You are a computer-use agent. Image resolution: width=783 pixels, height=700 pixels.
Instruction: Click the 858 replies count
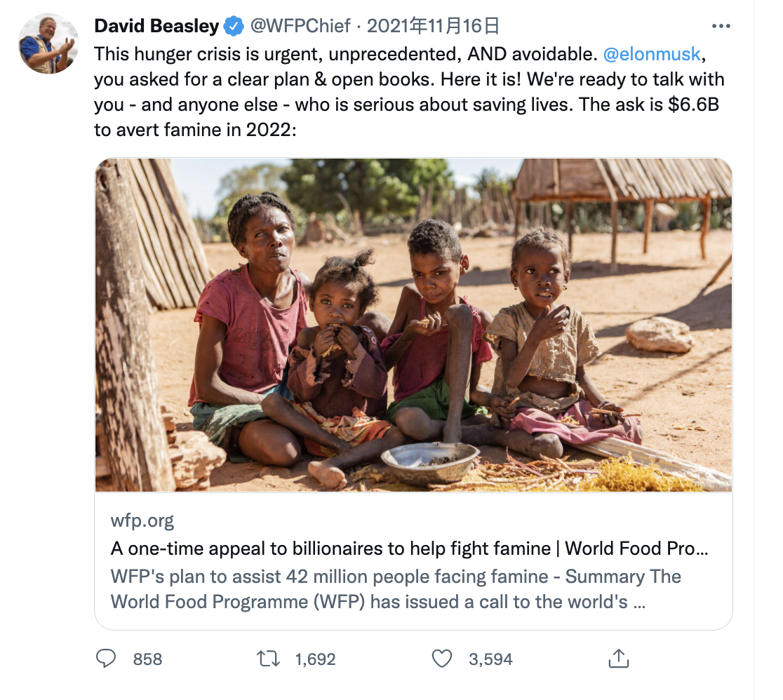coord(147,659)
